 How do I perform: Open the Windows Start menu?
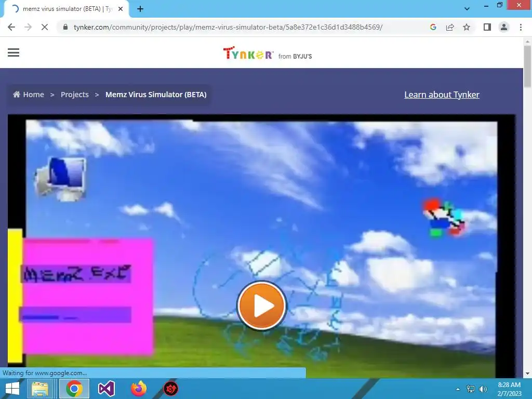click(12, 389)
